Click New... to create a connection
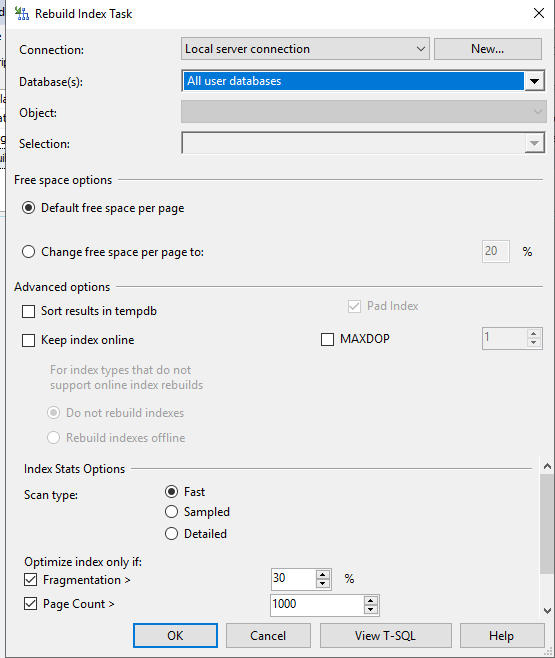This screenshot has height=658, width=555. coord(487,49)
